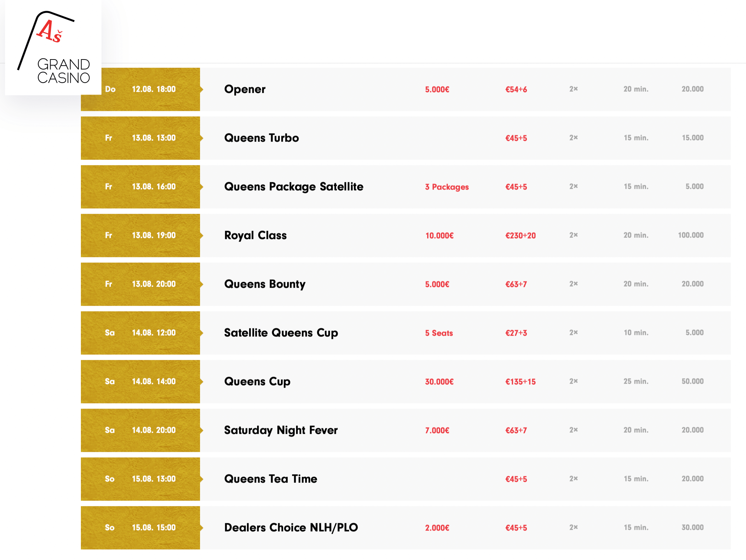The height and width of the screenshot is (560, 746).
Task: Click the 3 Packages prize label
Action: 447,187
